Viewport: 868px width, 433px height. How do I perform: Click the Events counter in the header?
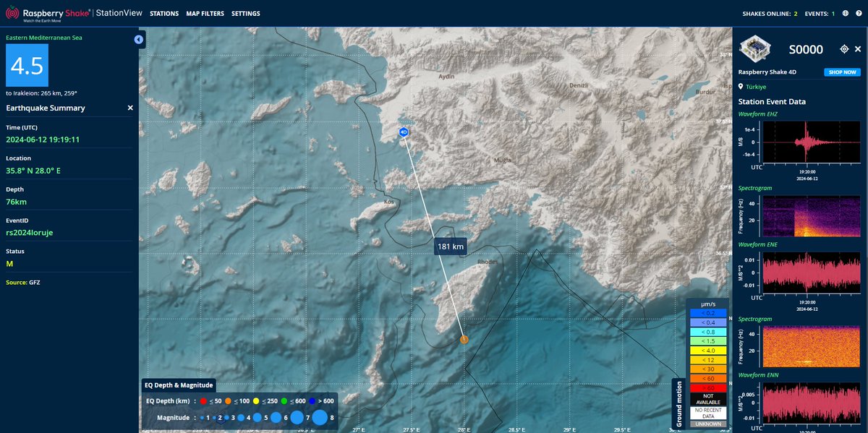(x=820, y=14)
